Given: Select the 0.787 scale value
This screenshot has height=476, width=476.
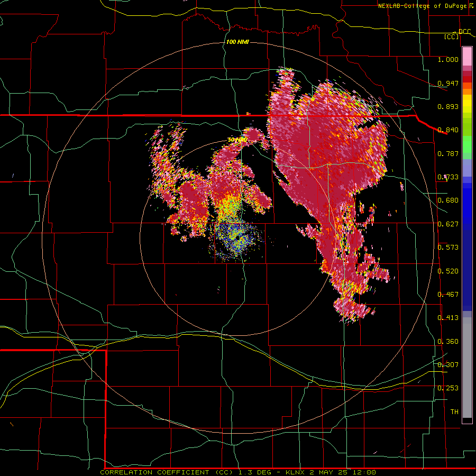Looking at the screenshot, I should tap(448, 153).
